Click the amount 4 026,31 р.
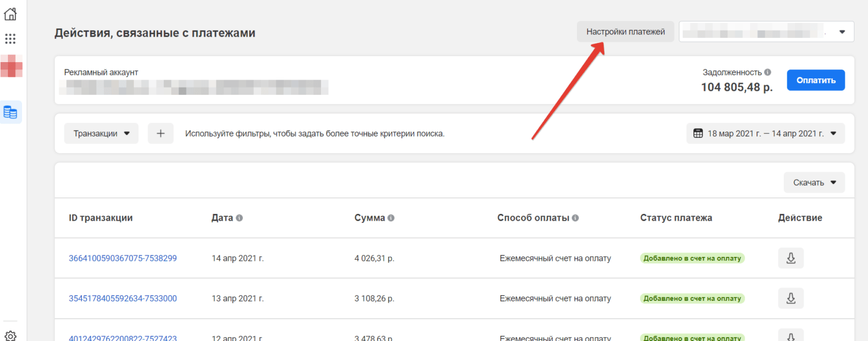Screen dimensions: 868x341 [374, 258]
